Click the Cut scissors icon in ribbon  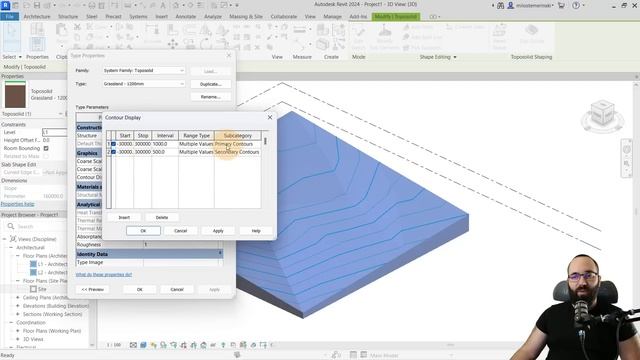77,27
